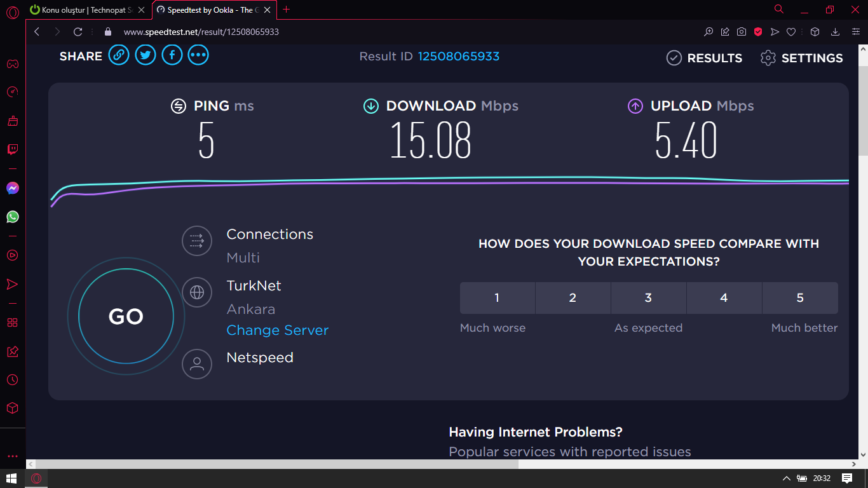The image size is (868, 488).
Task: Open sidebar setup three-dots menu
Action: pos(12,456)
